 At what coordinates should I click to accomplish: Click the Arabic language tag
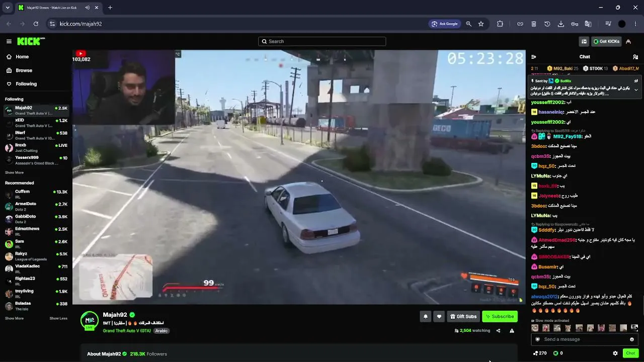[161, 331]
